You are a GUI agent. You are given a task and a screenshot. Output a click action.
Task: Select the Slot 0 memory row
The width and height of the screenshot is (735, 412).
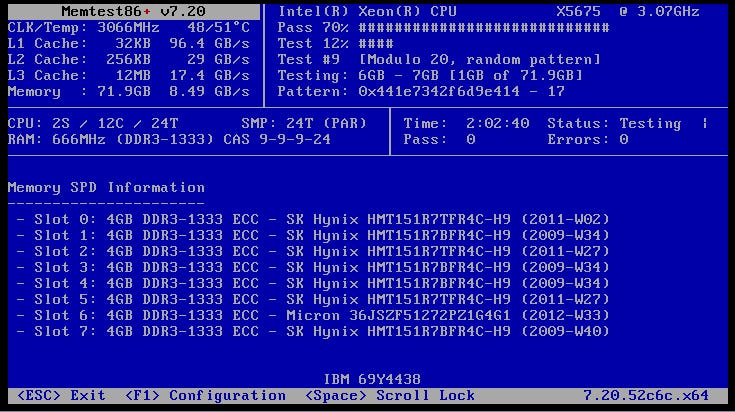(313, 219)
